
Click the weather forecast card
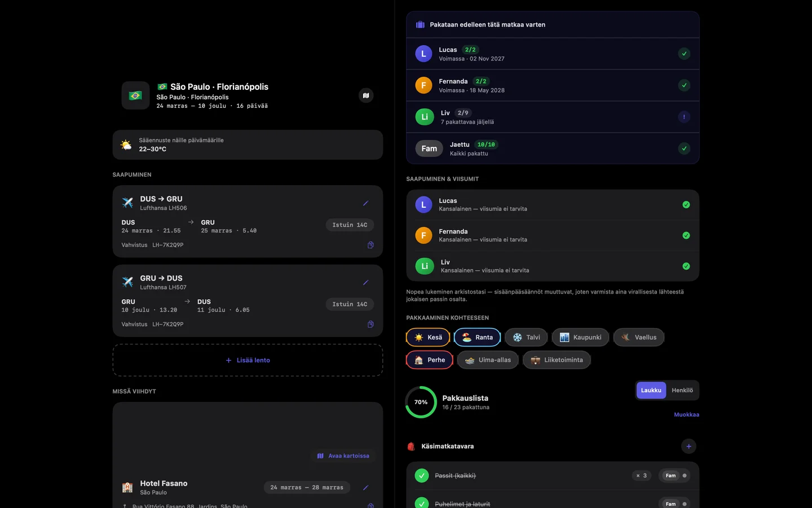[248, 145]
